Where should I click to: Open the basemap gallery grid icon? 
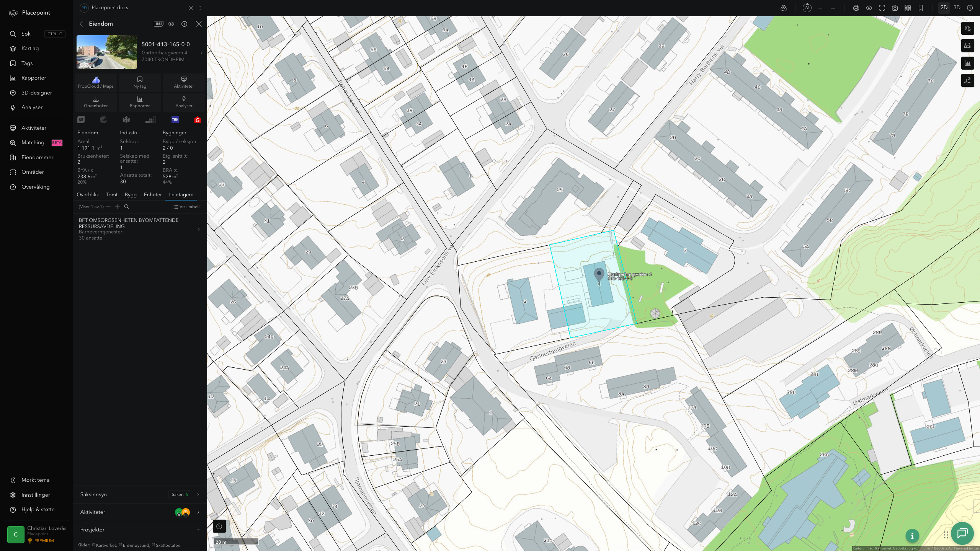(x=908, y=8)
